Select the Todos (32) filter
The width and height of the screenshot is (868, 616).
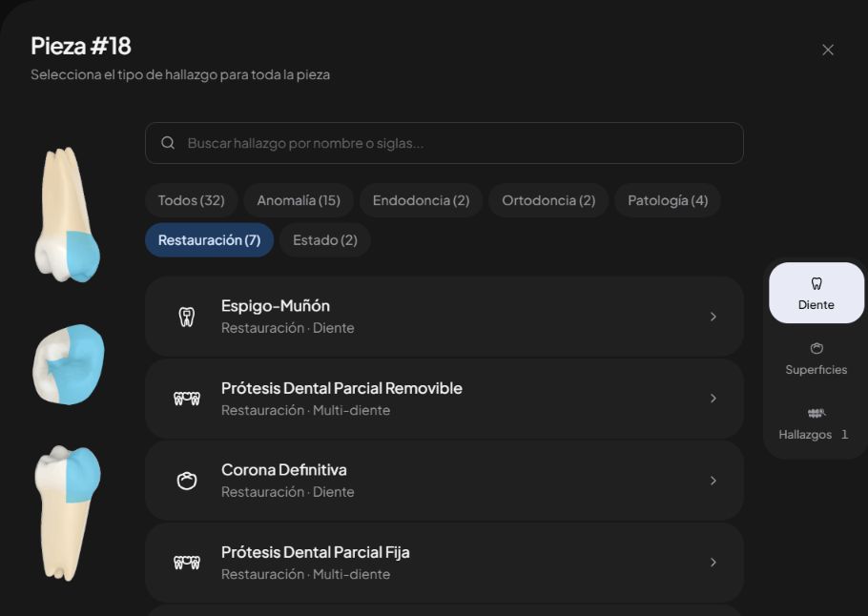192,200
